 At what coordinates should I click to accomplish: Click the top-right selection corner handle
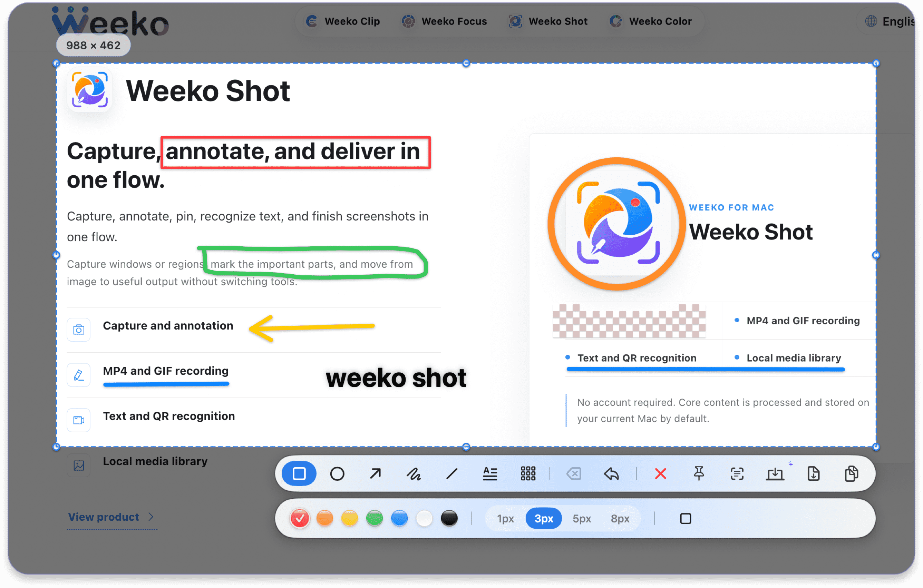[x=876, y=63]
